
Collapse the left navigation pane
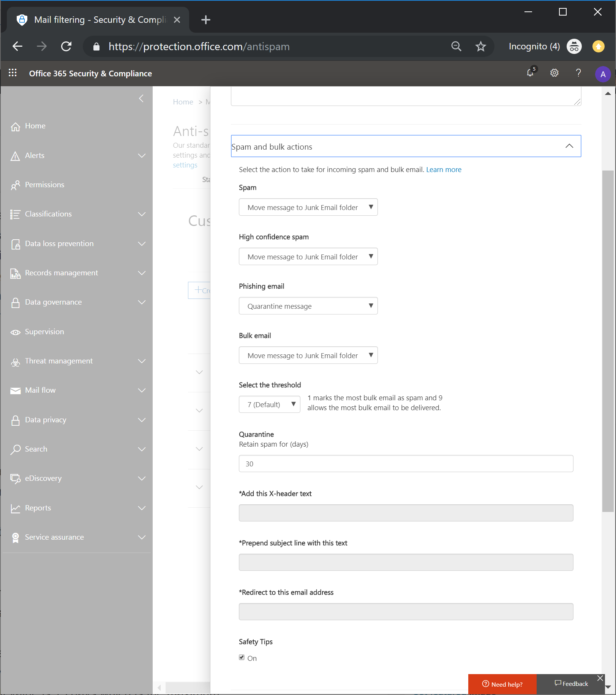(141, 99)
